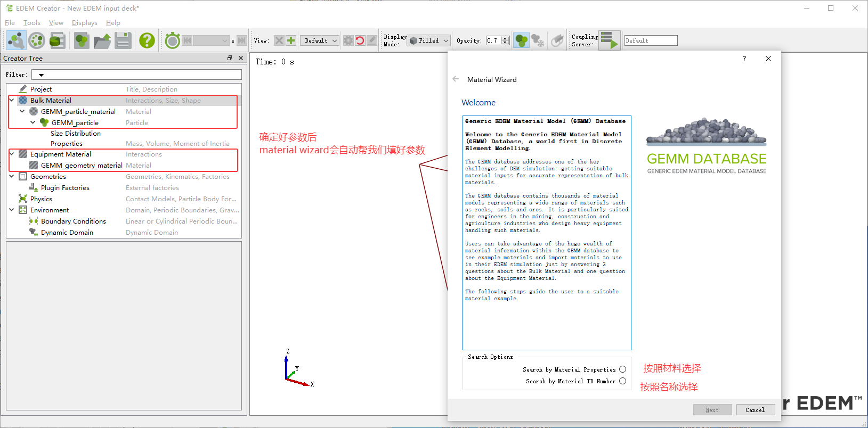Click the red reset view icon
Viewport: 868px width, 428px height.
pyautogui.click(x=360, y=40)
